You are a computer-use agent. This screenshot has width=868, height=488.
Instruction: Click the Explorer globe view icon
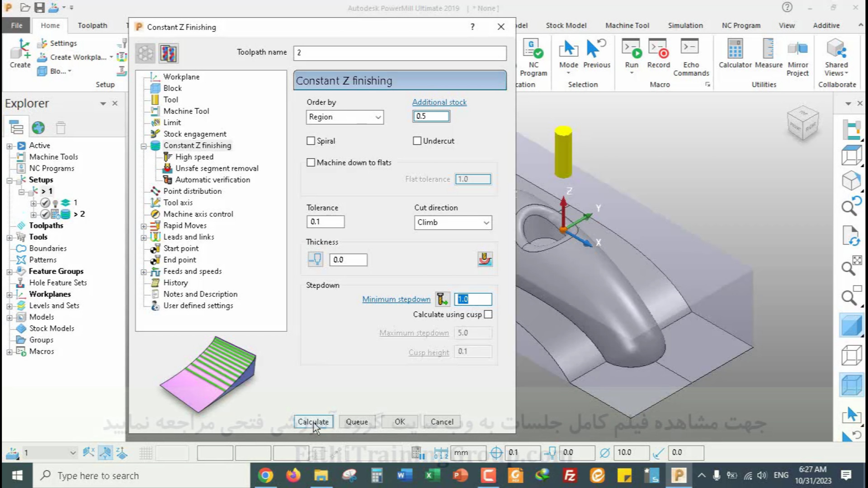[38, 128]
